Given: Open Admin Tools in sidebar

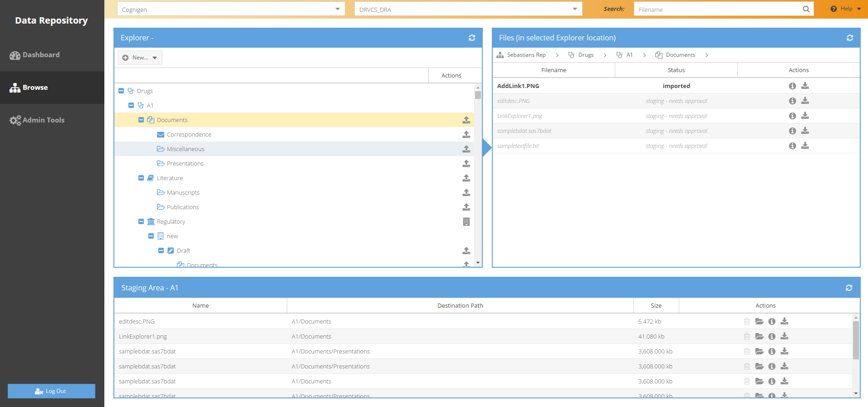Looking at the screenshot, I should pyautogui.click(x=44, y=120).
